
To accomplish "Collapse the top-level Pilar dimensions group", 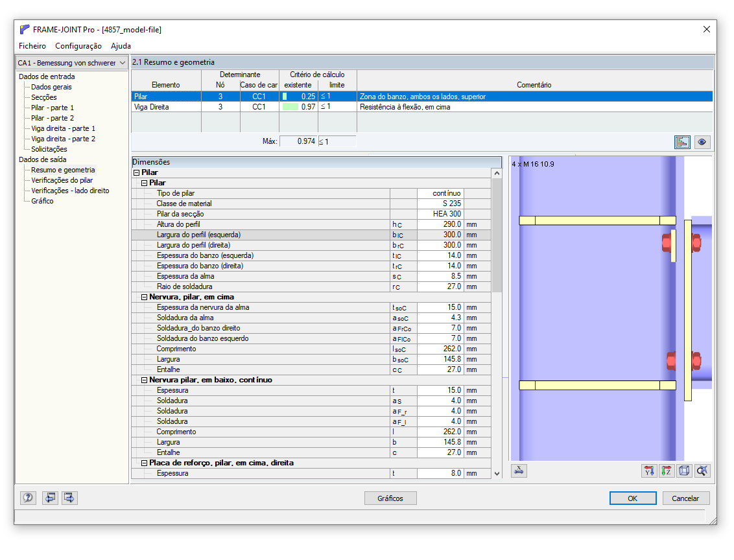I will pos(137,172).
